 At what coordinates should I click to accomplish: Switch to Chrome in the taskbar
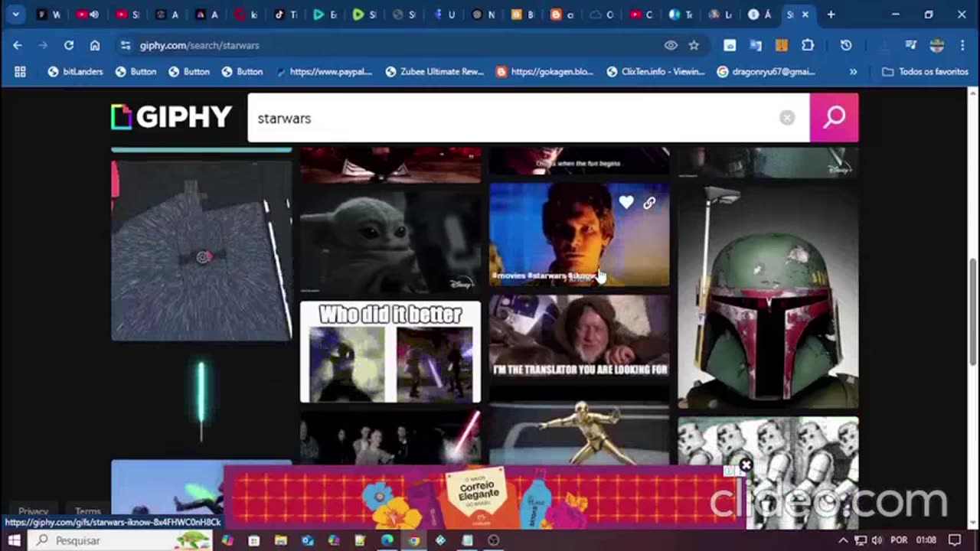pyautogui.click(x=413, y=540)
